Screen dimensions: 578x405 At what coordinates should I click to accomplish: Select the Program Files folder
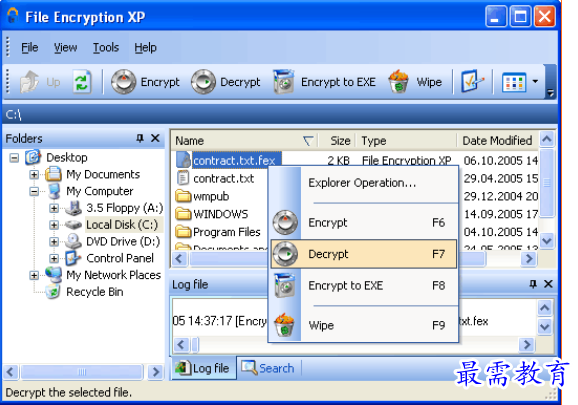[x=227, y=232]
